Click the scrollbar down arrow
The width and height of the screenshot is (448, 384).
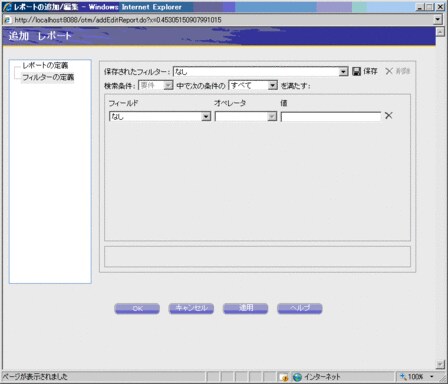[440, 364]
